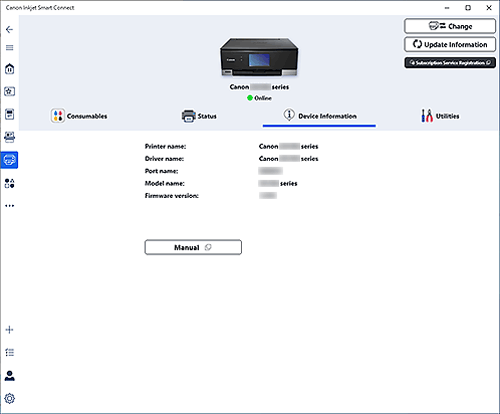Screen dimensions: 500x414
Task: Open the Manual button
Action: click(x=193, y=247)
